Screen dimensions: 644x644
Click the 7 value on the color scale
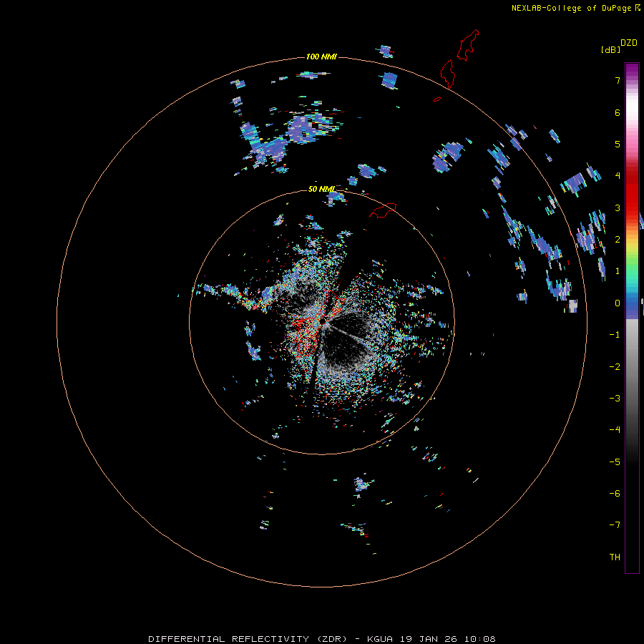coord(618,80)
